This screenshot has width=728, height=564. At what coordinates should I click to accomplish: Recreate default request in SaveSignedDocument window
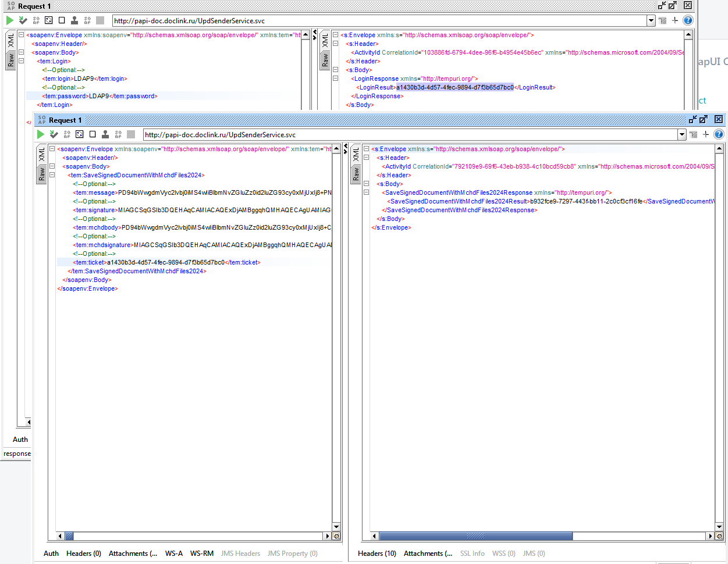coord(80,134)
